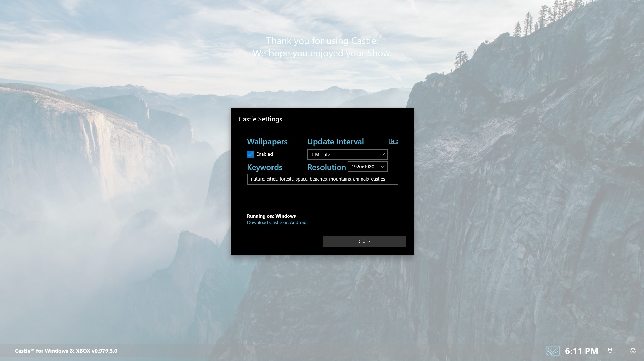Click the Wallpapers section heading
This screenshot has width=644, height=361.
tap(267, 142)
